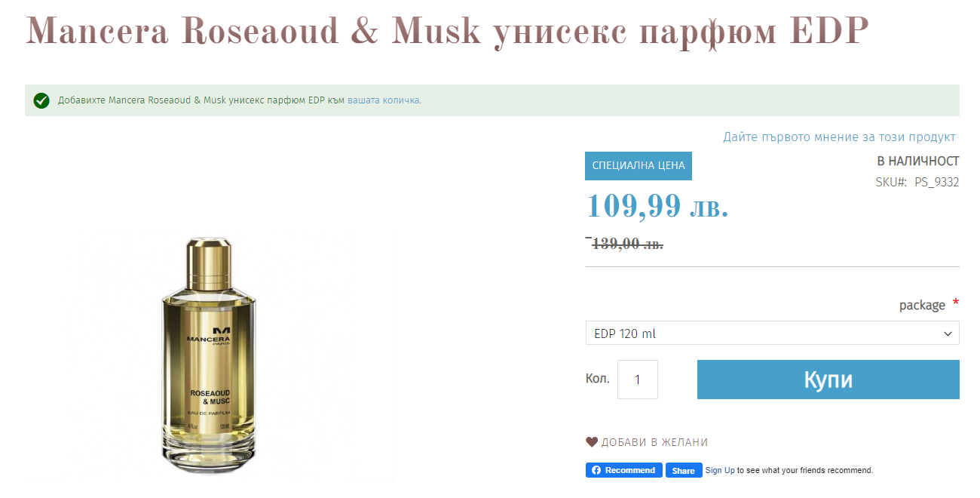
Task: Click the product title heading
Action: pos(448,32)
